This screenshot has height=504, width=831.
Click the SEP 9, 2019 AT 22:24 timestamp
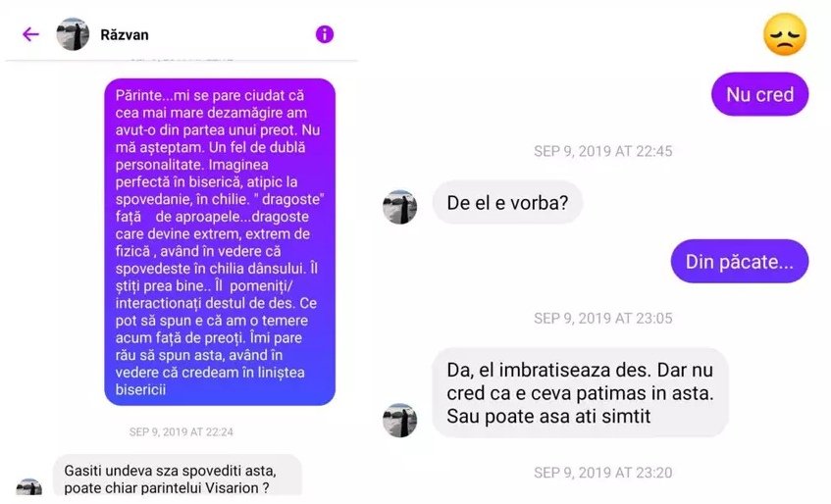coord(182,432)
